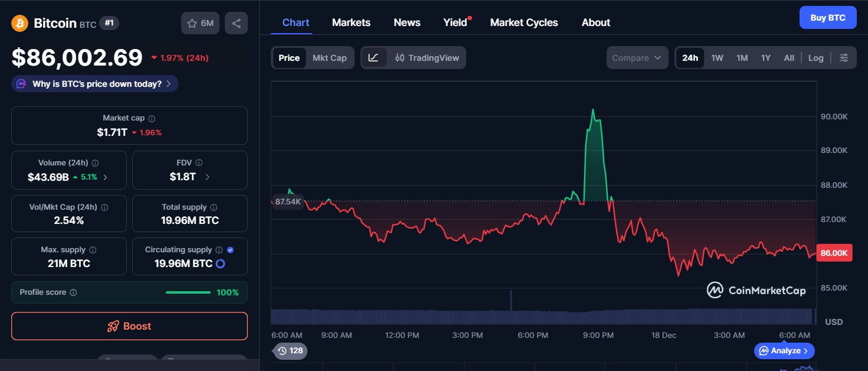Image resolution: width=868 pixels, height=371 pixels.
Task: Open the Compare dropdown
Action: [637, 57]
